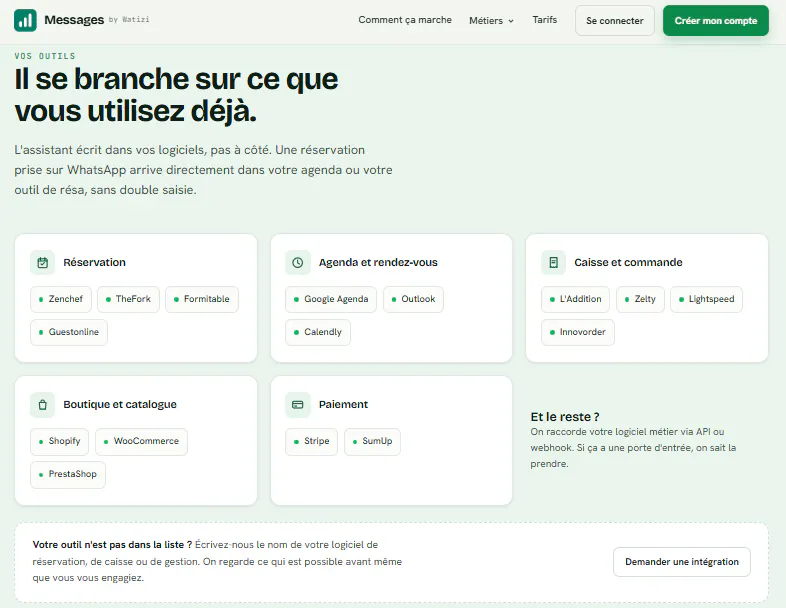Click the Caisse et commande receipt icon
786x608 pixels.
tap(553, 263)
